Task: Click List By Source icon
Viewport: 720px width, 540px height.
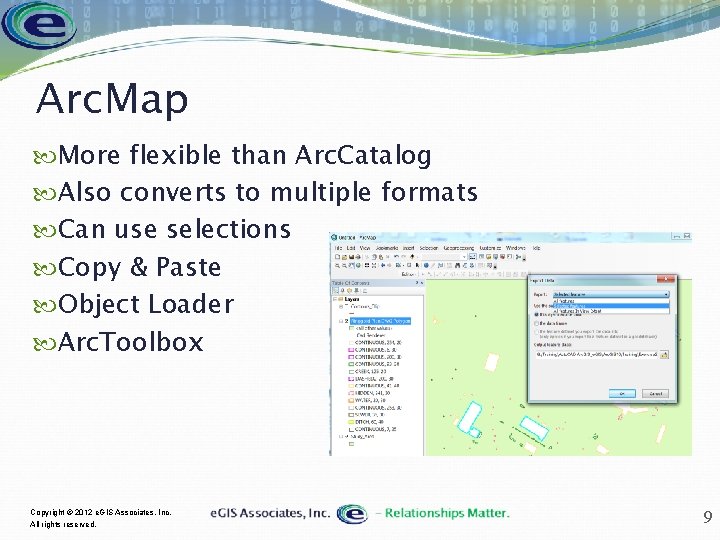Action: [x=343, y=290]
